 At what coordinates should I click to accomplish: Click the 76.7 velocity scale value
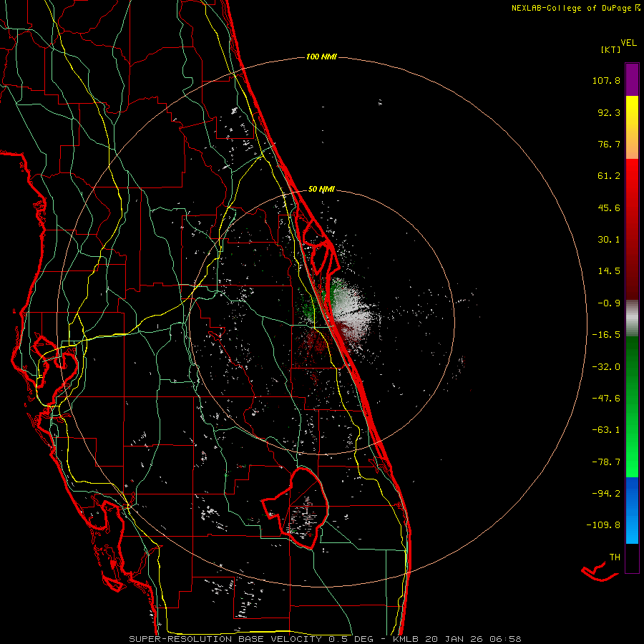[609, 144]
